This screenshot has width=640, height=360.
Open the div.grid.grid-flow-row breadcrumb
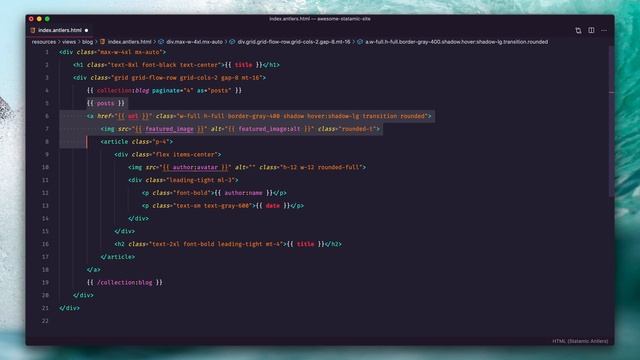click(294, 42)
